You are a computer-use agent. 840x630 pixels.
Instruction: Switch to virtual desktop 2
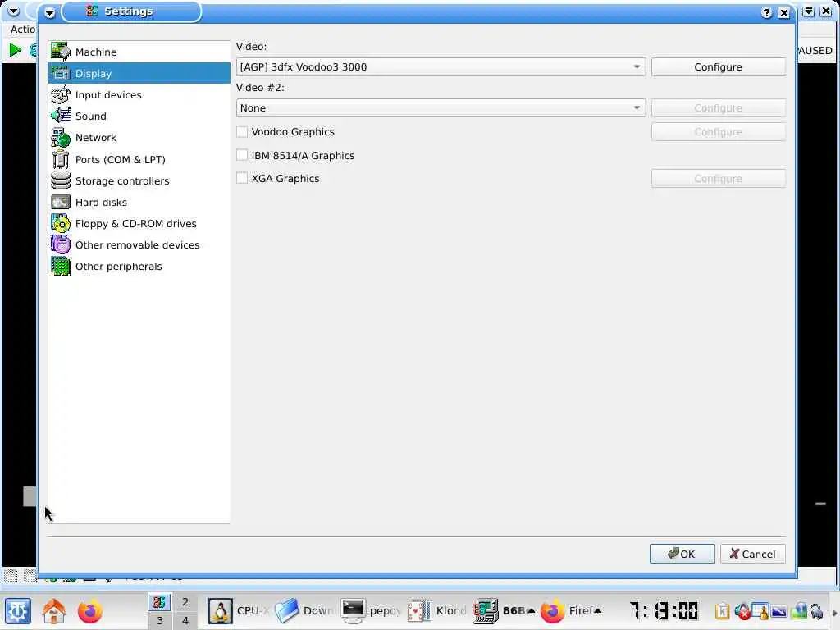pos(185,601)
